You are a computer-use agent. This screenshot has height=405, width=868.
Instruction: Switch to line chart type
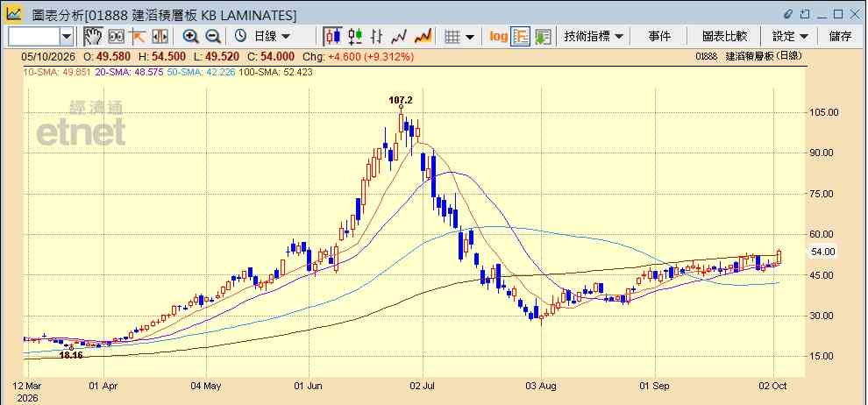pos(399,37)
